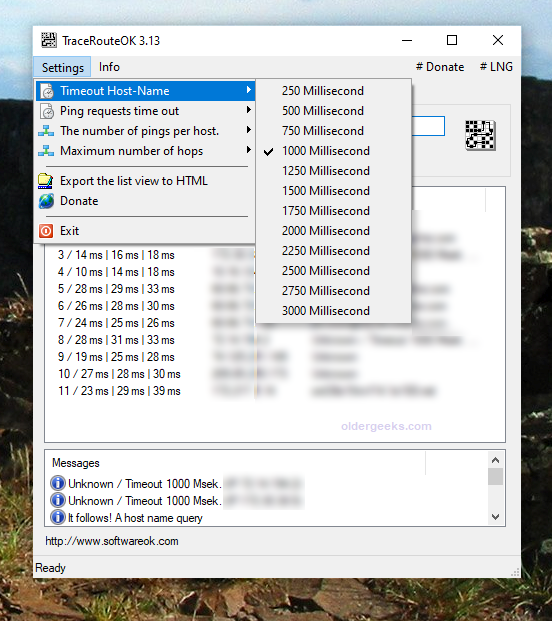552x621 pixels.
Task: Click the network icon beside Maximum number of hops
Action: tap(46, 151)
